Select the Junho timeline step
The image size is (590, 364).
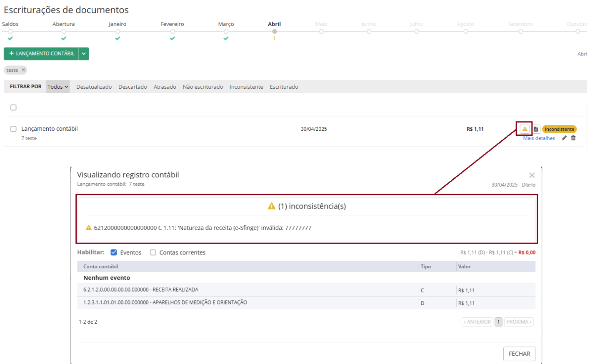(x=369, y=31)
